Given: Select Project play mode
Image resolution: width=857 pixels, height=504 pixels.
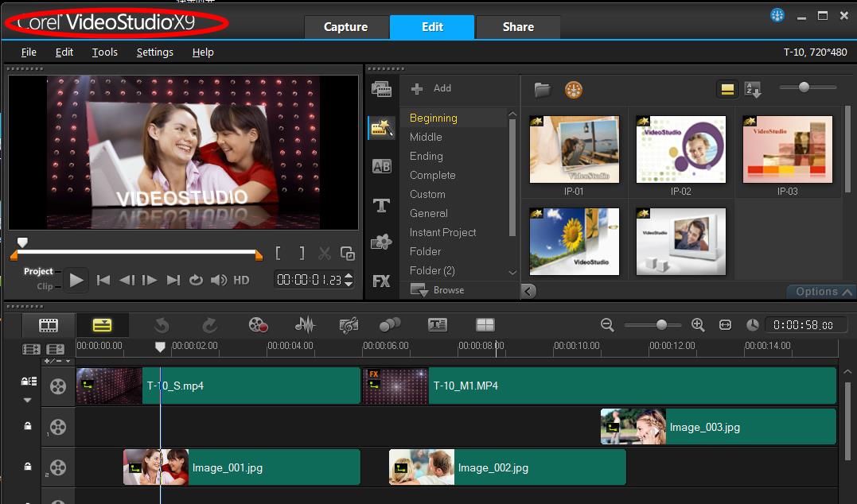Looking at the screenshot, I should point(38,271).
